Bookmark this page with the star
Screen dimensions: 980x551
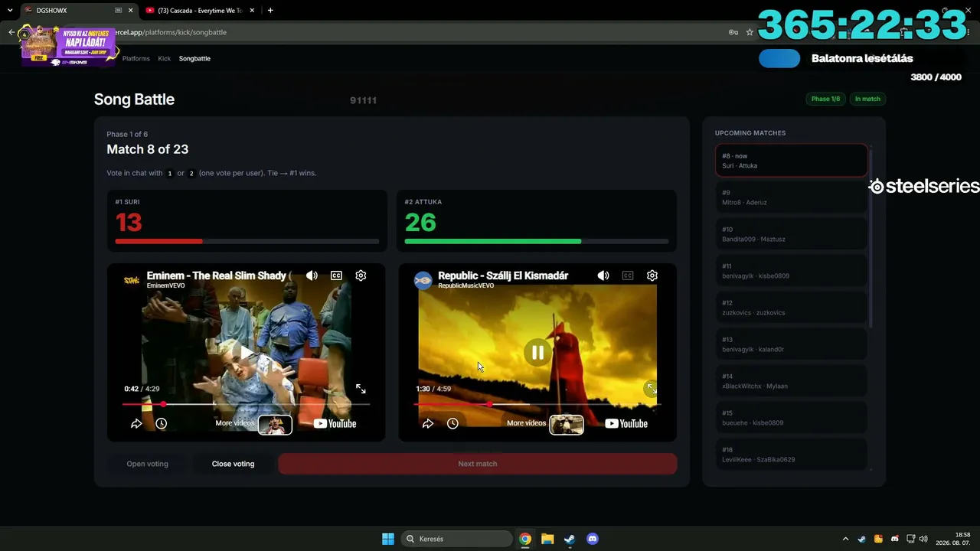coord(750,32)
